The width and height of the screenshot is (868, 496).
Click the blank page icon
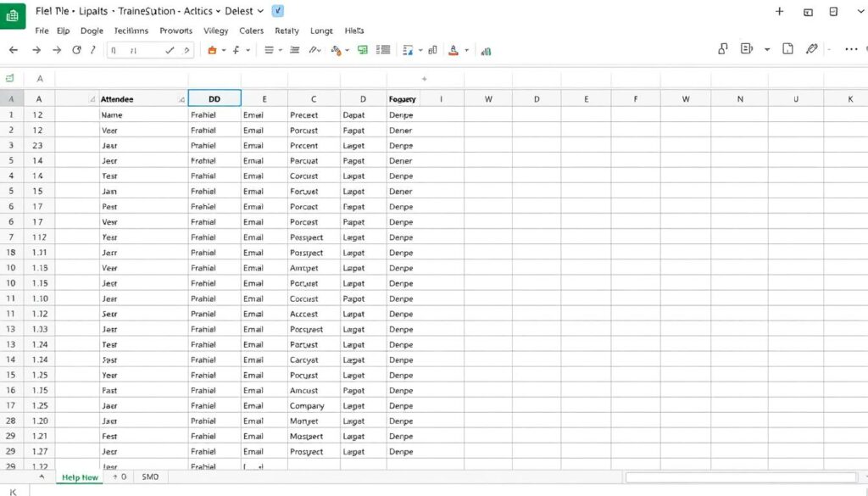[x=787, y=48]
